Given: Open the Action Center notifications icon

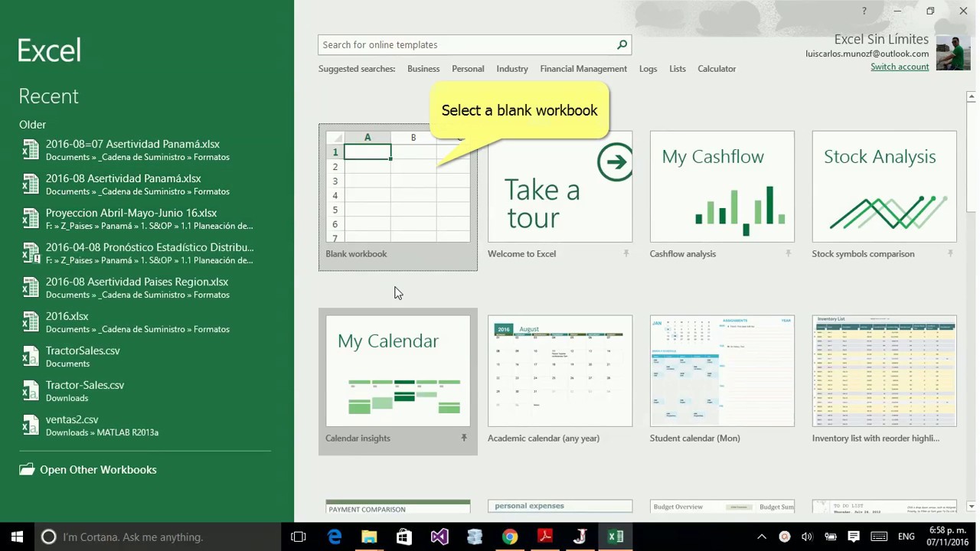Looking at the screenshot, I should [x=854, y=536].
